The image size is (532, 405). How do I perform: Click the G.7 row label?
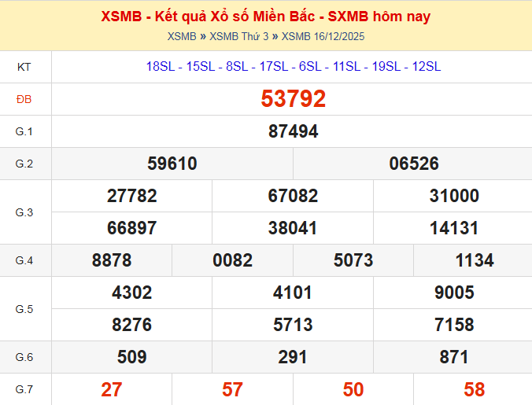pyautogui.click(x=24, y=389)
